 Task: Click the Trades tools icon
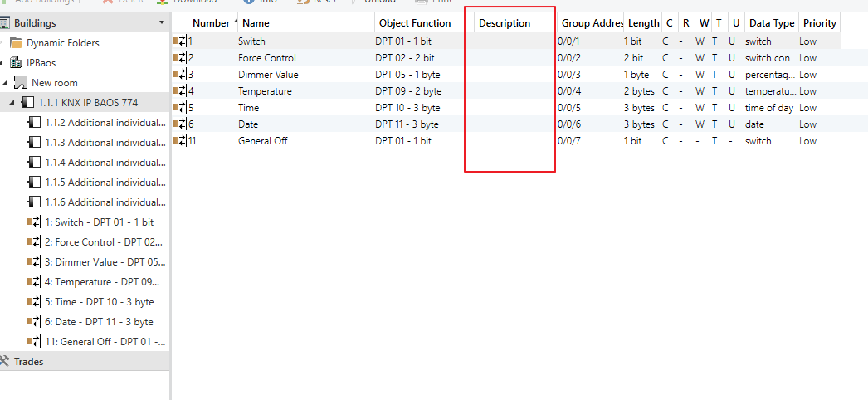pos(5,362)
